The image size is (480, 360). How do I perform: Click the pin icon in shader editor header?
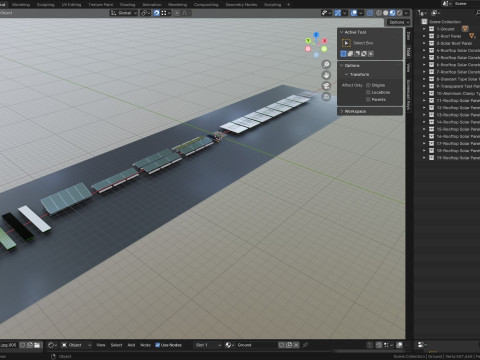[305, 345]
